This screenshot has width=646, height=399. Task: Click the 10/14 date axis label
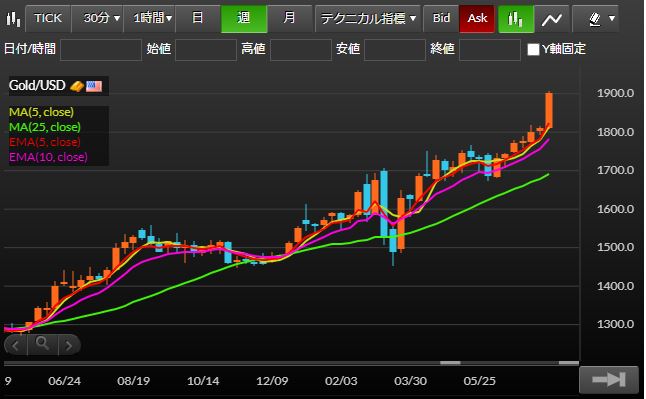coord(203,381)
